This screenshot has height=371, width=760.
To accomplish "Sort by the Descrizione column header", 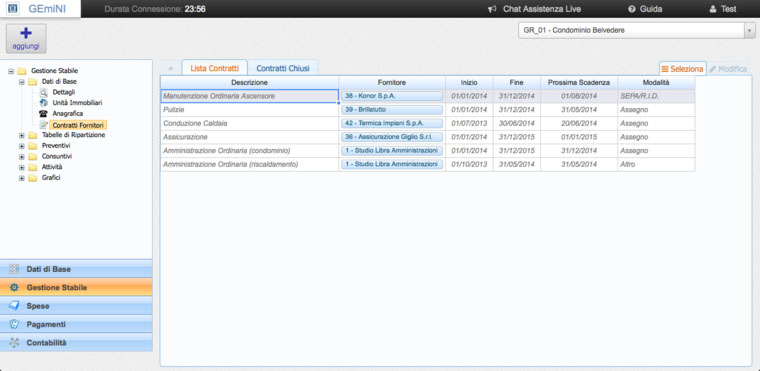I will pyautogui.click(x=250, y=82).
